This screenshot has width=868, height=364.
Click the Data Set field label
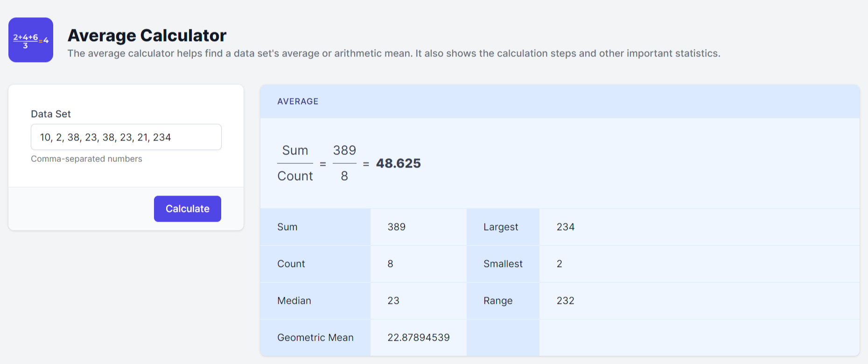(x=51, y=114)
